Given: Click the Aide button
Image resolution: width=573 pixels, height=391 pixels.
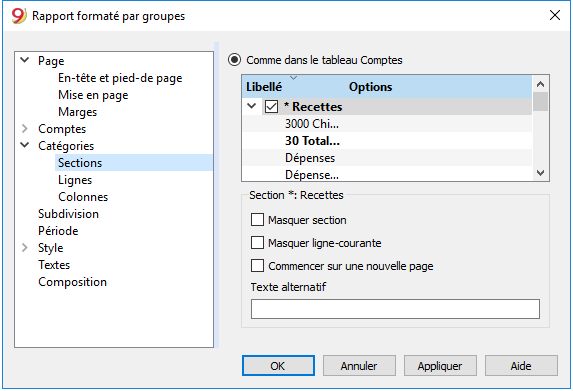Looking at the screenshot, I should tap(521, 366).
